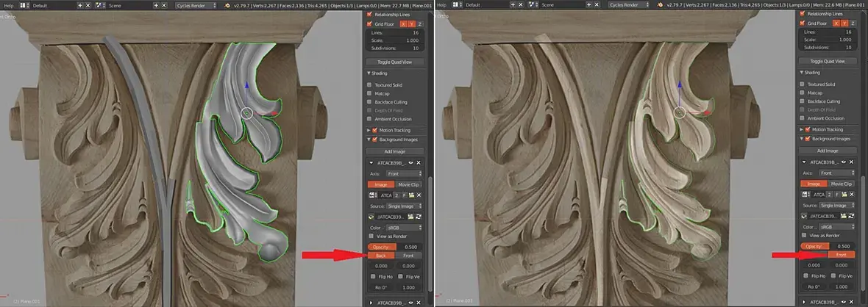This screenshot has height=307, width=868.
Task: Add a new screen layout in right screenshot
Action: (x=513, y=5)
